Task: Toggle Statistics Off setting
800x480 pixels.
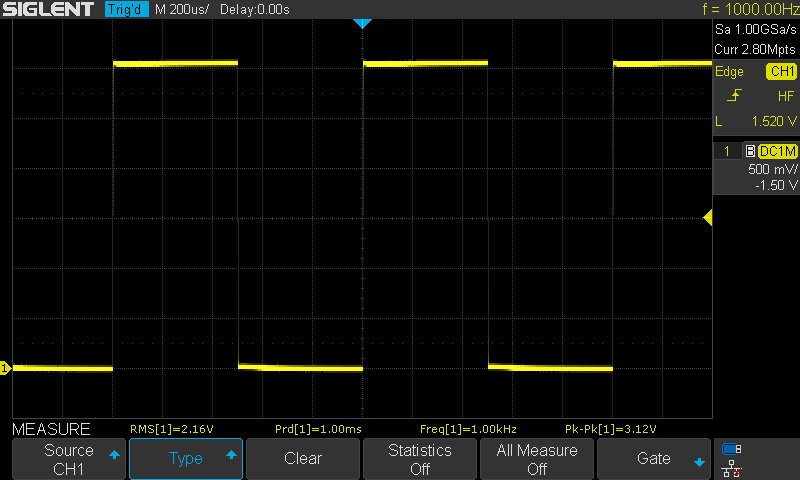Action: click(419, 459)
